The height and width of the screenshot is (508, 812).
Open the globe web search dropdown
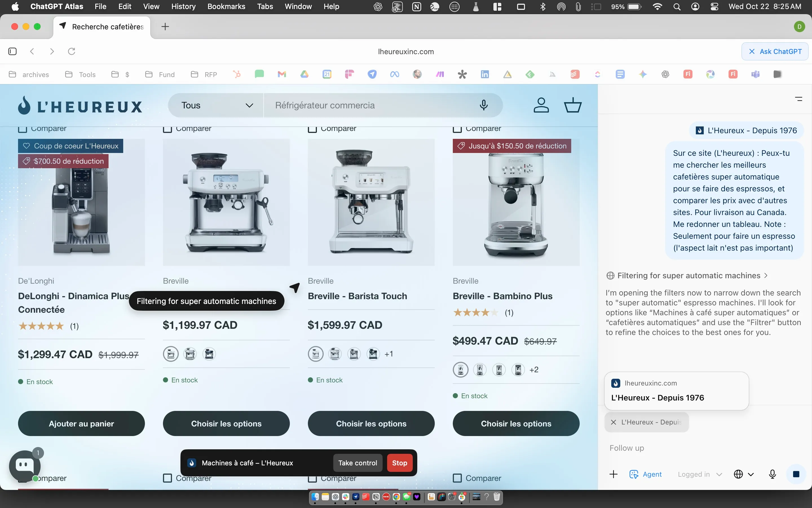tap(744, 474)
